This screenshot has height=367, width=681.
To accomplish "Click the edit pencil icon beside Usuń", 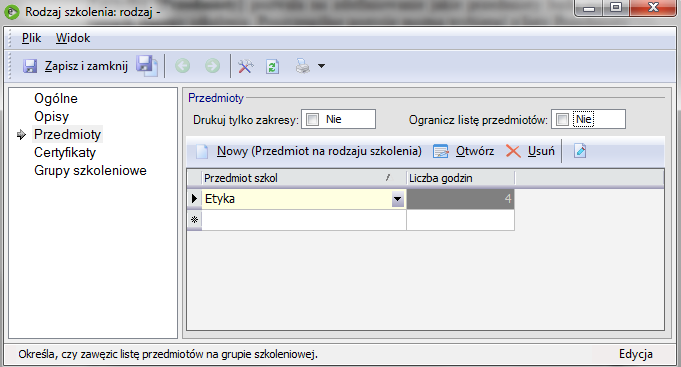I will point(580,151).
